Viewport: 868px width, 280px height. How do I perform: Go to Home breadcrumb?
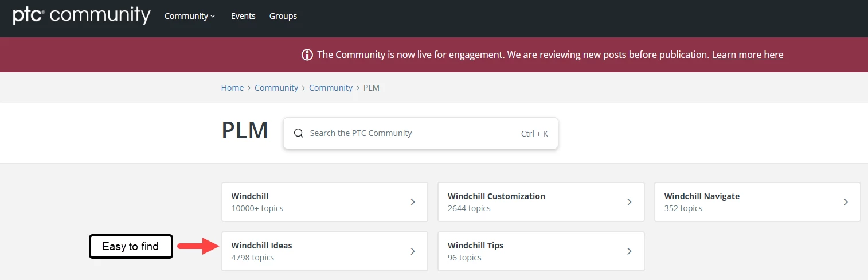click(x=232, y=88)
